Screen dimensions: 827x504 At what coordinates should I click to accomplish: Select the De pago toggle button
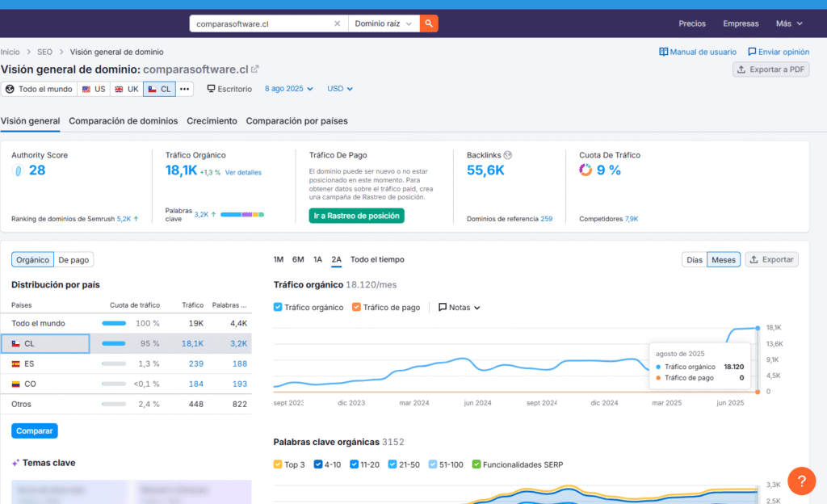pos(73,260)
